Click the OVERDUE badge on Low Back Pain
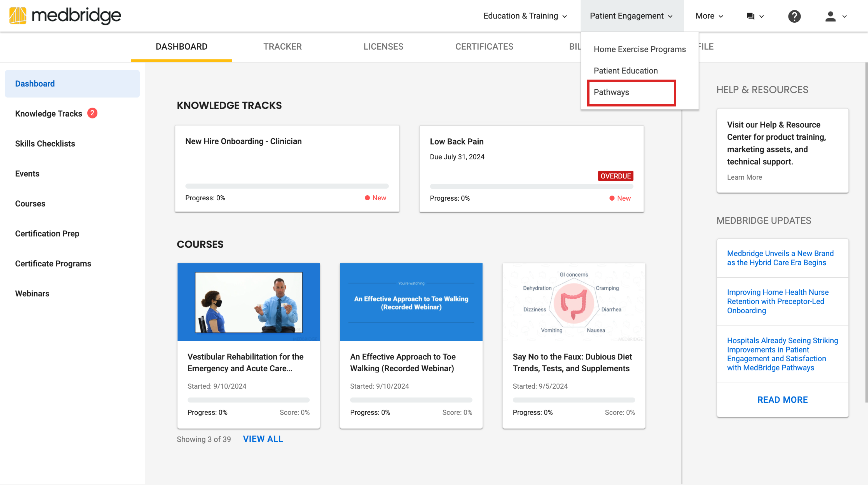The image size is (868, 485). tap(616, 176)
